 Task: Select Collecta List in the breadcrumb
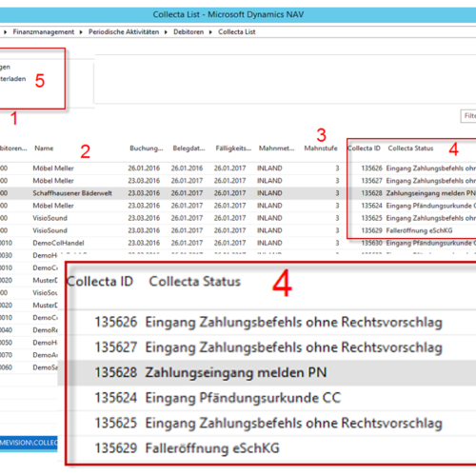237,32
